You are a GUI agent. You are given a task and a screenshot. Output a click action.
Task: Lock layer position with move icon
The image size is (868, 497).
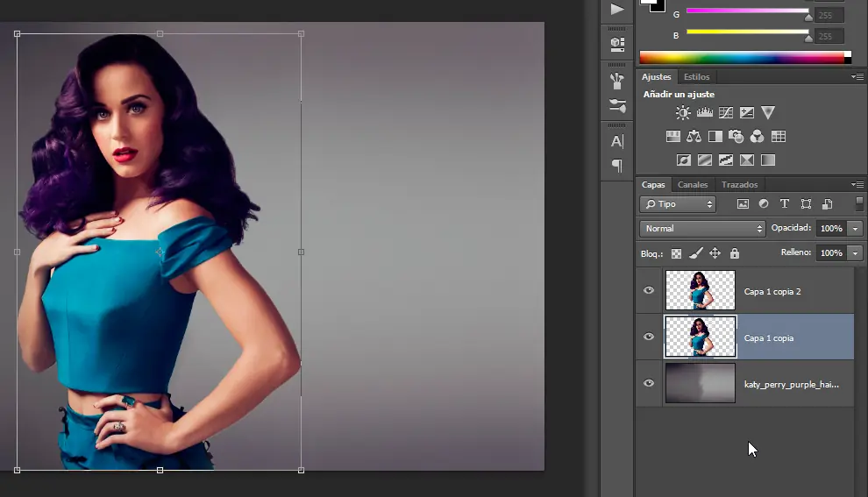(x=715, y=253)
